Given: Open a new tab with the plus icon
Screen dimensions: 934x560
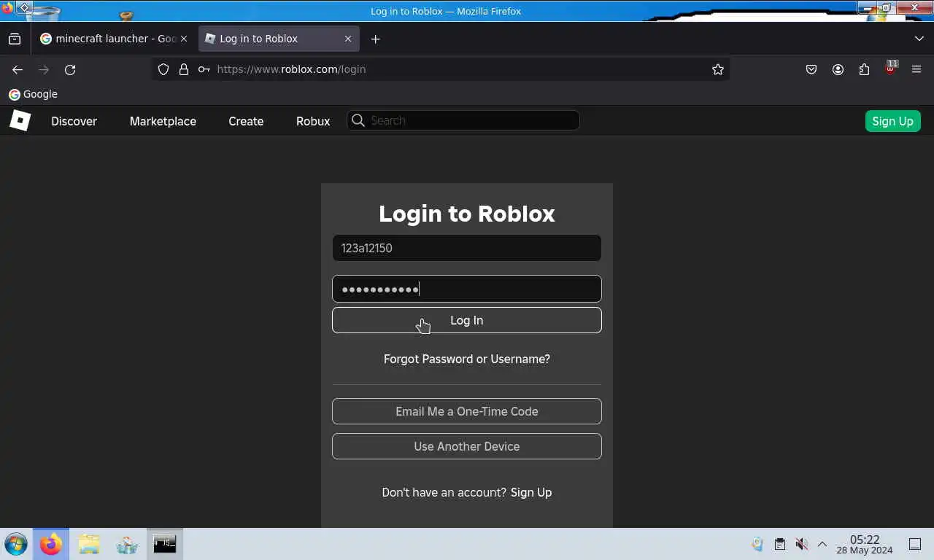Looking at the screenshot, I should coord(375,39).
